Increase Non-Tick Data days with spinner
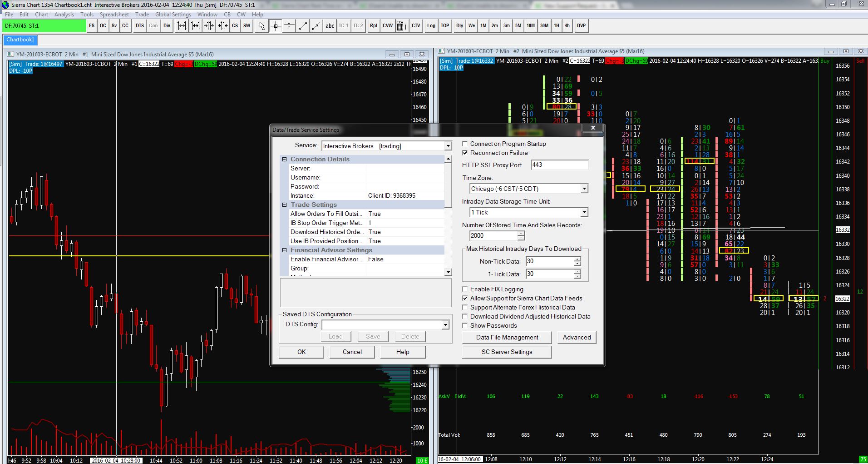Screen dimensions: 868x464 click(x=577, y=259)
